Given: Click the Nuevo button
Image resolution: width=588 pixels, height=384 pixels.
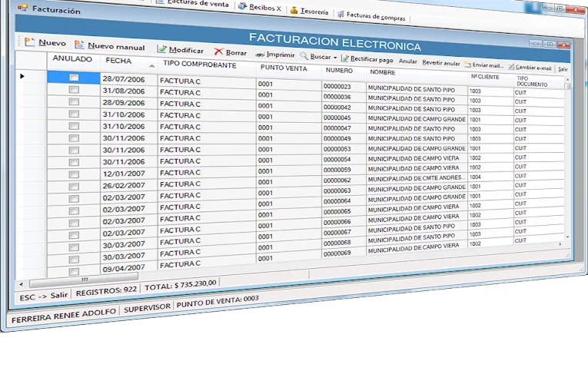Looking at the screenshot, I should (45, 42).
